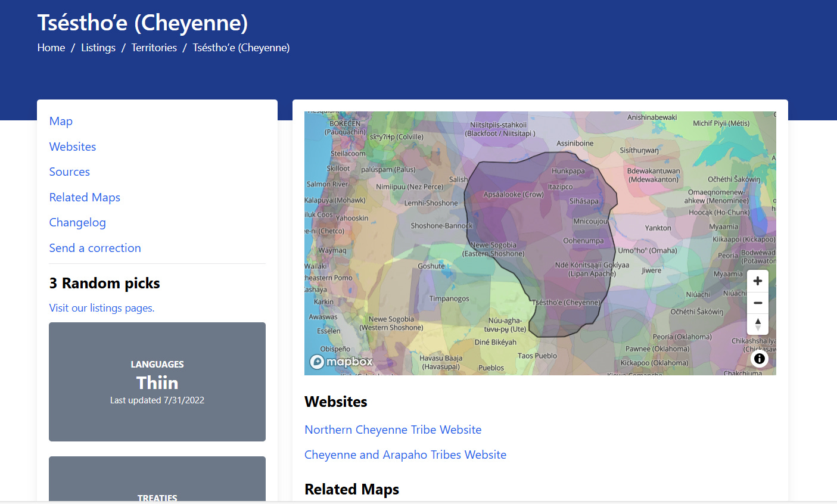Open the Thiin languages card
Image resolution: width=837 pixels, height=504 pixels.
click(157, 382)
